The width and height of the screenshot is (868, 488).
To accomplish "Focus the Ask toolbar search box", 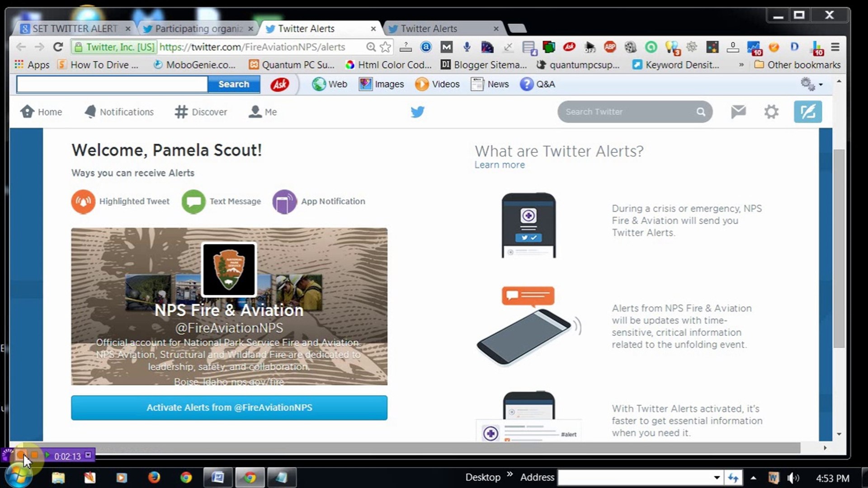I will pos(112,84).
